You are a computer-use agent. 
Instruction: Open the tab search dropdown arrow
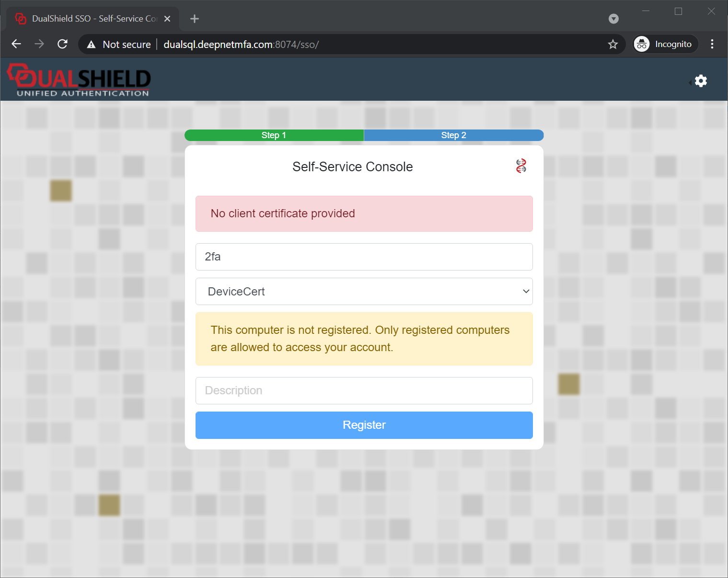coord(613,19)
